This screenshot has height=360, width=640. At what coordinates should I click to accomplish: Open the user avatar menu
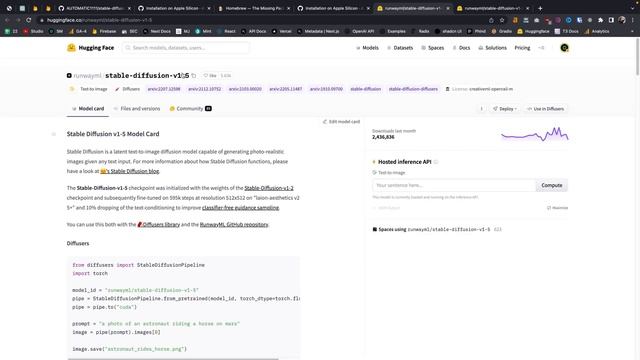tap(564, 48)
